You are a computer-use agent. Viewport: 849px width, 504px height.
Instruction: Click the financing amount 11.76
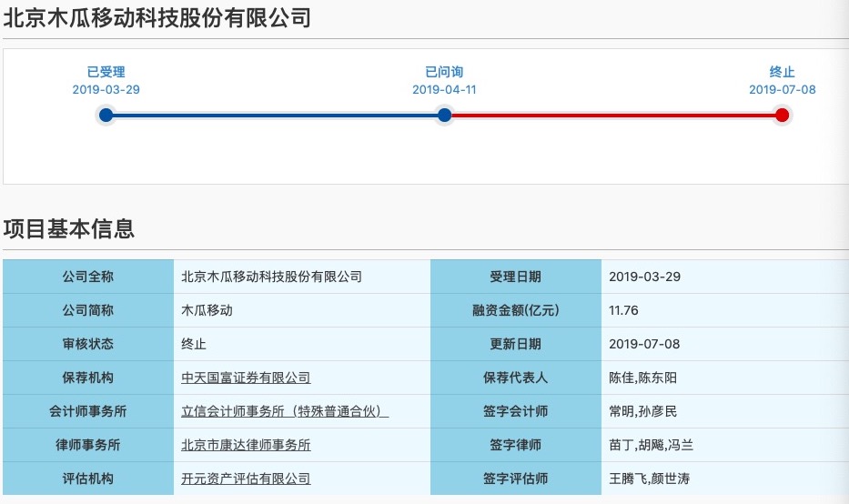point(623,310)
